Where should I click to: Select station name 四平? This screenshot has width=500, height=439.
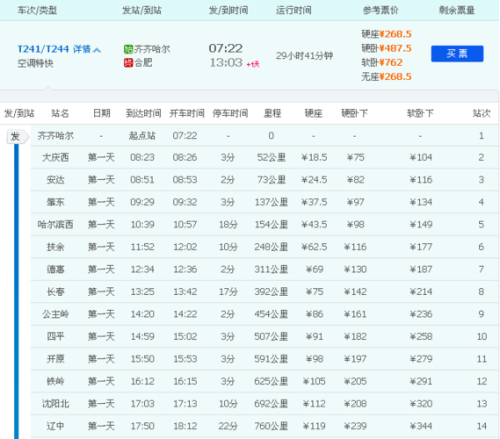pyautogui.click(x=55, y=337)
